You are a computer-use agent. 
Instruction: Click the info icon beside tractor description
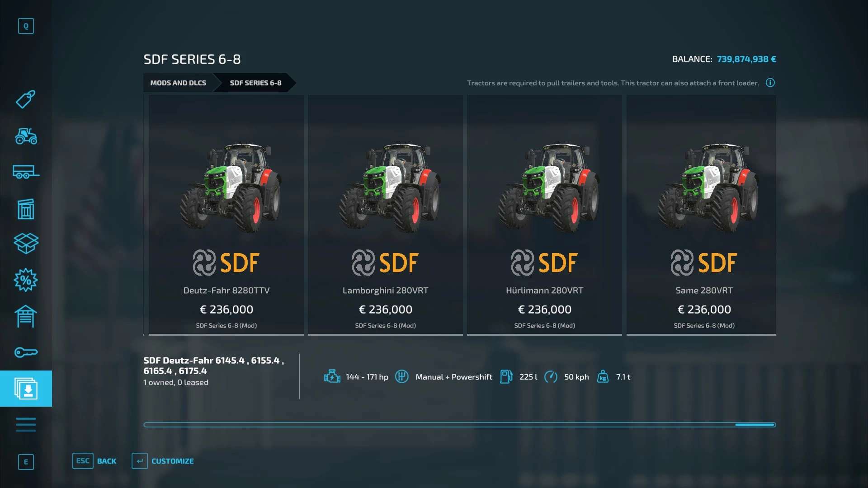click(x=770, y=83)
